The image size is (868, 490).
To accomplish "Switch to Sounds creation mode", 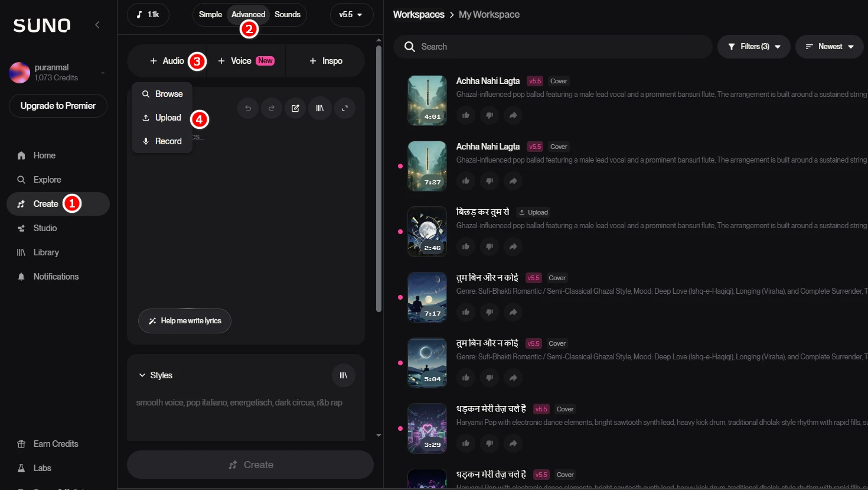I will pyautogui.click(x=288, y=14).
